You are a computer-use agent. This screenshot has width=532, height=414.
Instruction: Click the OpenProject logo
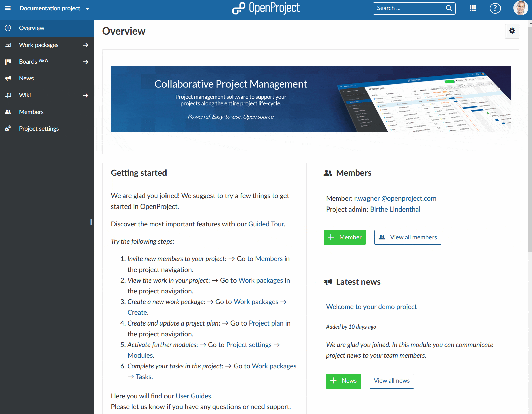[266, 8]
